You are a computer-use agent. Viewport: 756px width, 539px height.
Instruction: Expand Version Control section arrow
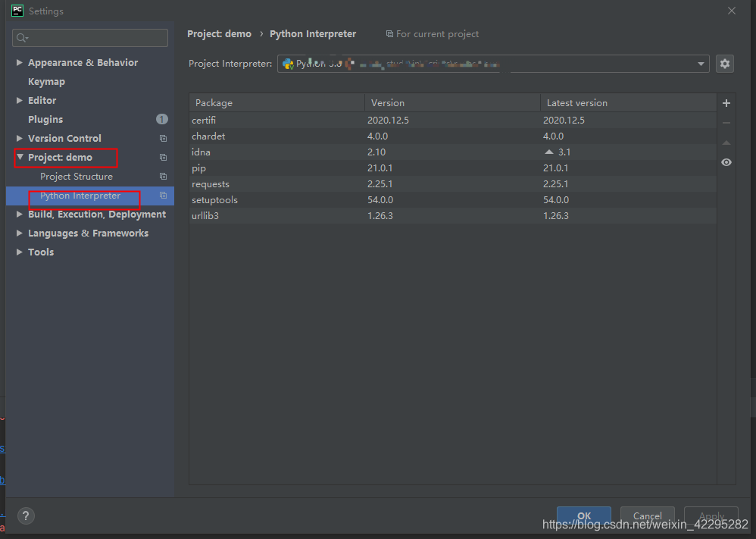click(x=19, y=138)
